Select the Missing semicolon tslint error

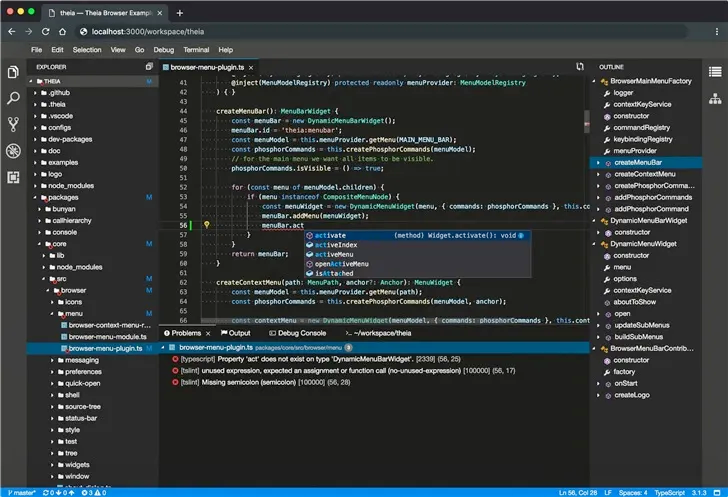(x=261, y=382)
